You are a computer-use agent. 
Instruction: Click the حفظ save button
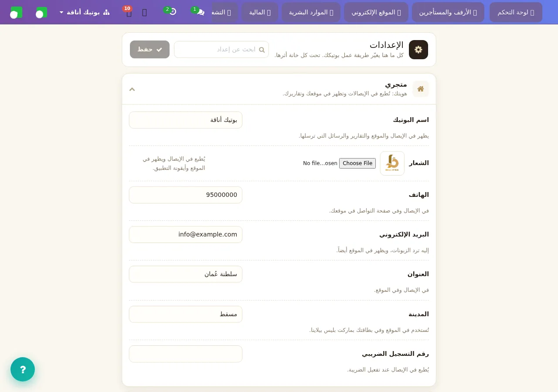pyautogui.click(x=150, y=50)
